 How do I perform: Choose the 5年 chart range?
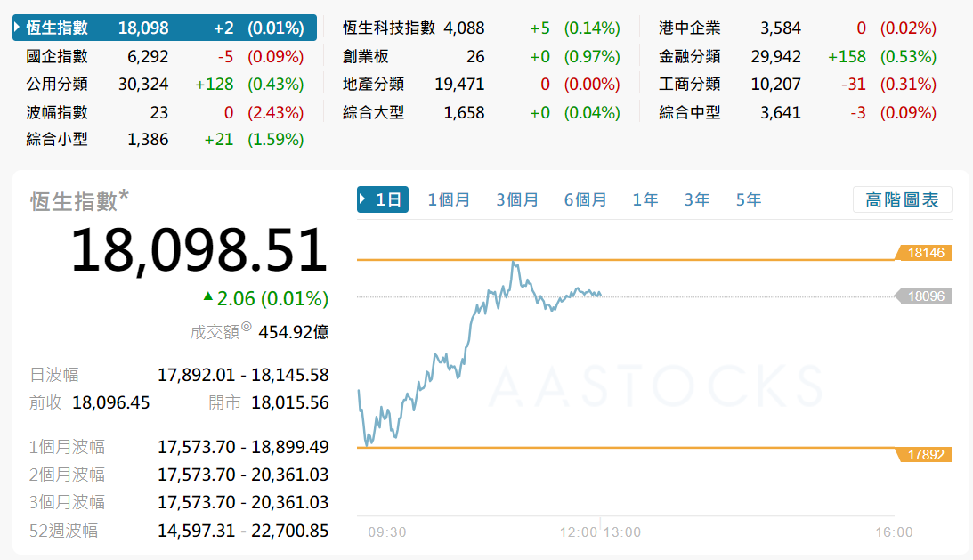click(x=749, y=199)
